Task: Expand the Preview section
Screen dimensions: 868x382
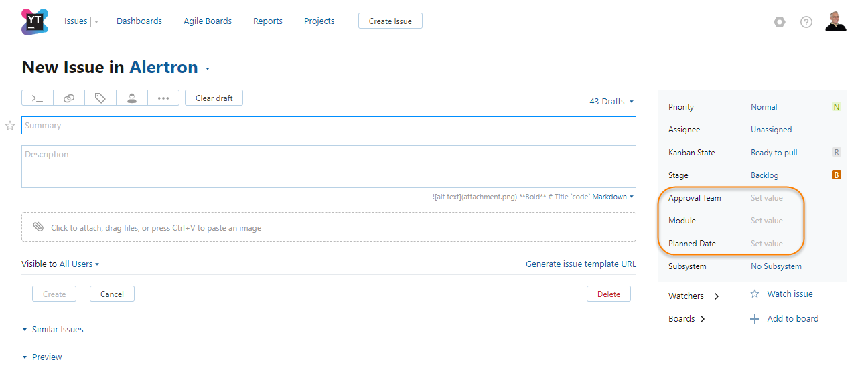Action: [42, 357]
